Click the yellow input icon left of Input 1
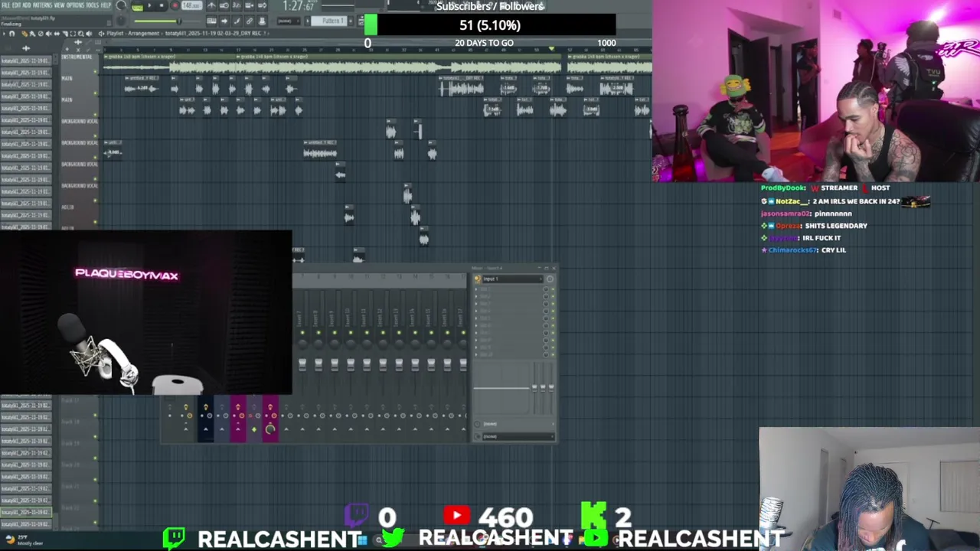This screenshot has width=980, height=551. 478,279
